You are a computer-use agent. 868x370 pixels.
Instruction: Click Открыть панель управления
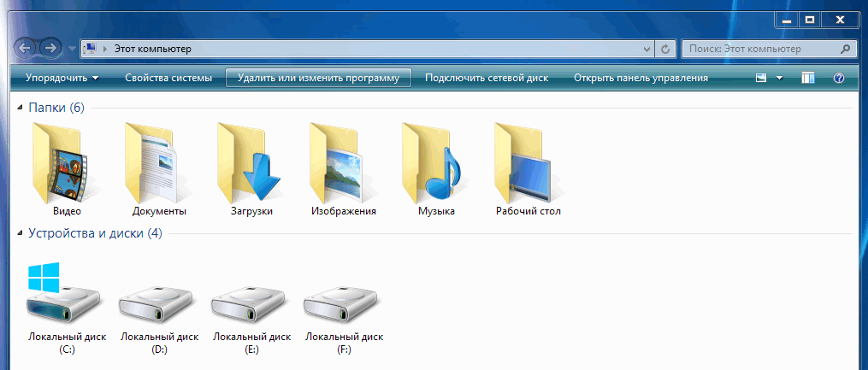click(x=641, y=78)
